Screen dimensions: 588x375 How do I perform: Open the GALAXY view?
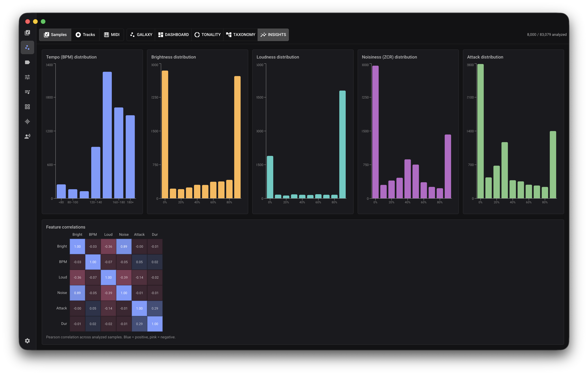141,35
